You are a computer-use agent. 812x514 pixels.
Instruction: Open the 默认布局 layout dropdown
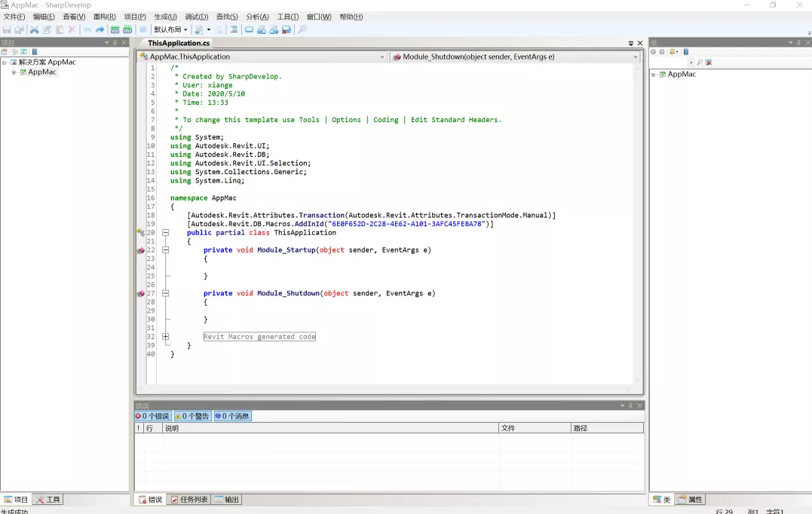tap(170, 29)
